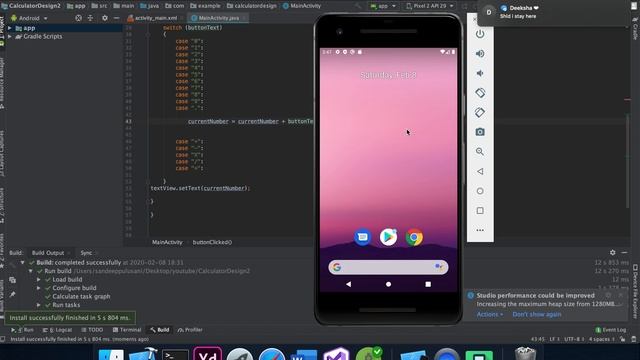Raise the emulator volume

480,53
